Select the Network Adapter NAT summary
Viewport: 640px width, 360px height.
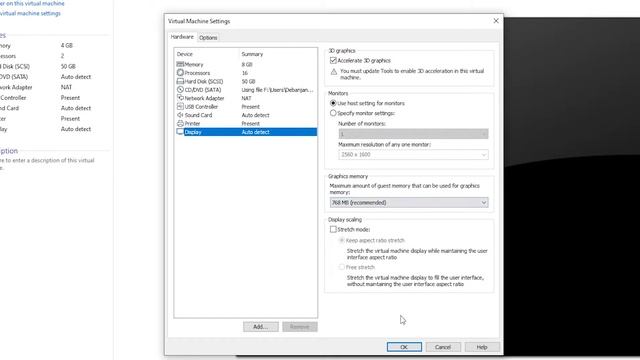coord(247,98)
